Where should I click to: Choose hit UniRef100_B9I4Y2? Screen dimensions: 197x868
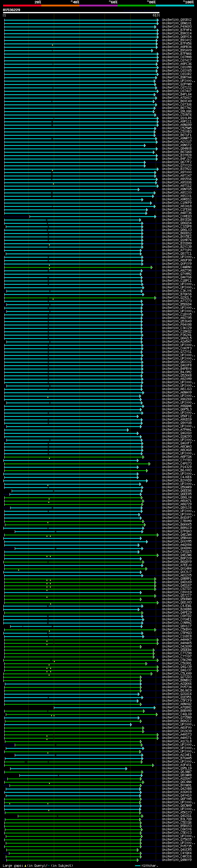pos(177,40)
